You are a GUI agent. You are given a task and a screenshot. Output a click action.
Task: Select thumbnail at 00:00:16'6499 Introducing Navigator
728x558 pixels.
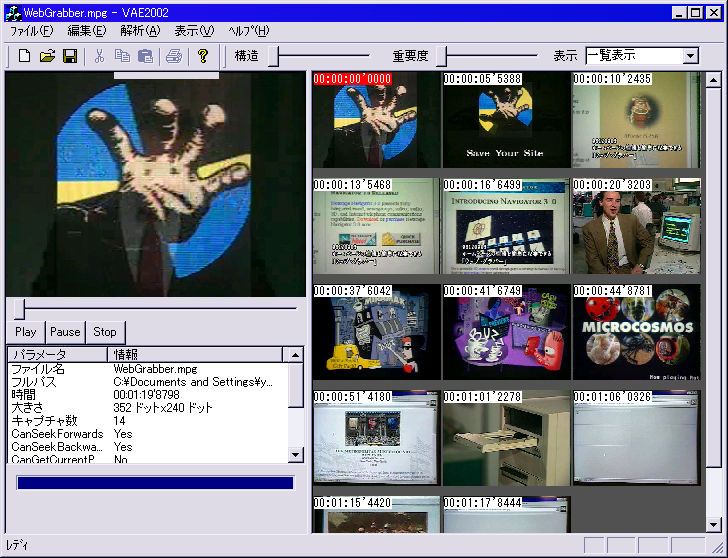[x=507, y=226]
